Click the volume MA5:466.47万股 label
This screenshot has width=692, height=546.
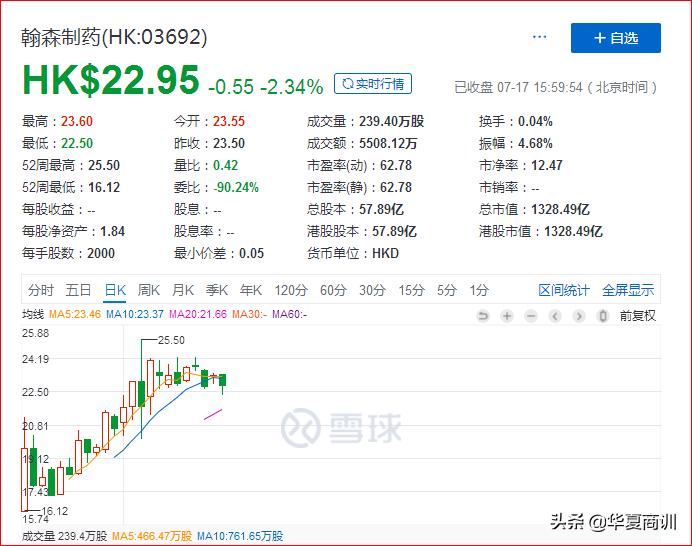coord(152,536)
